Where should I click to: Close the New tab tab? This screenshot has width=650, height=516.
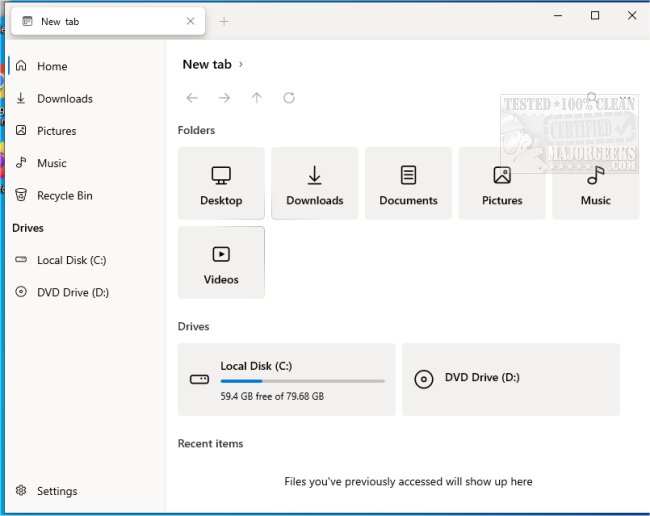(191, 21)
